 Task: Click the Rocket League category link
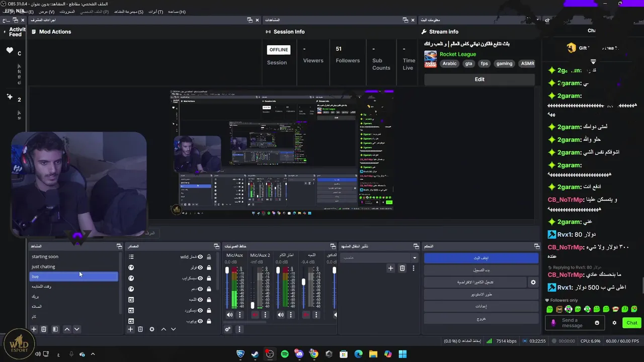pos(458,54)
